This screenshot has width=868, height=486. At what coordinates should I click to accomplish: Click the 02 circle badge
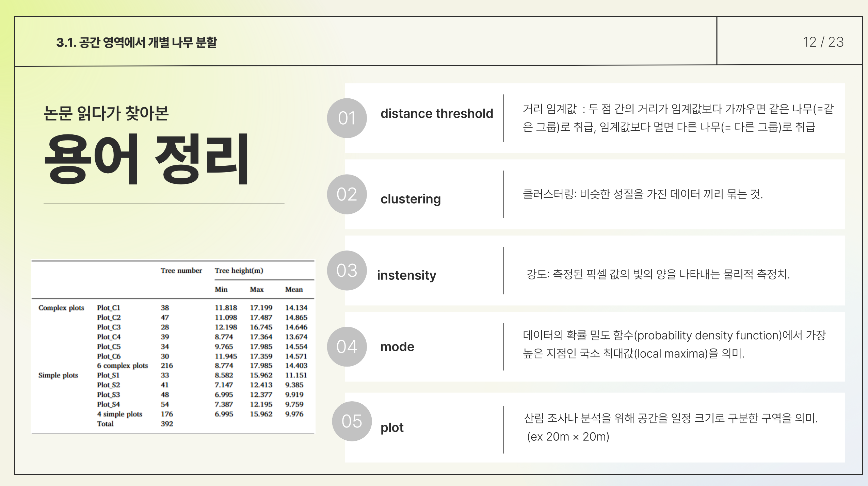(347, 194)
